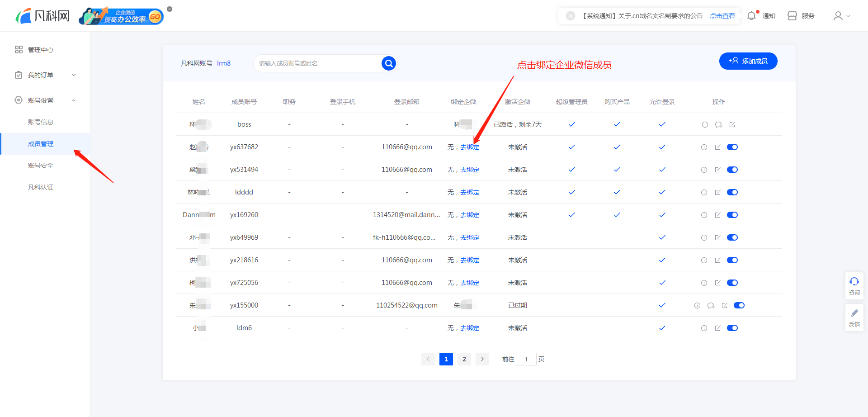Open 凡科认证 in the sidebar
Viewport: 868px width, 417px height.
[41, 187]
